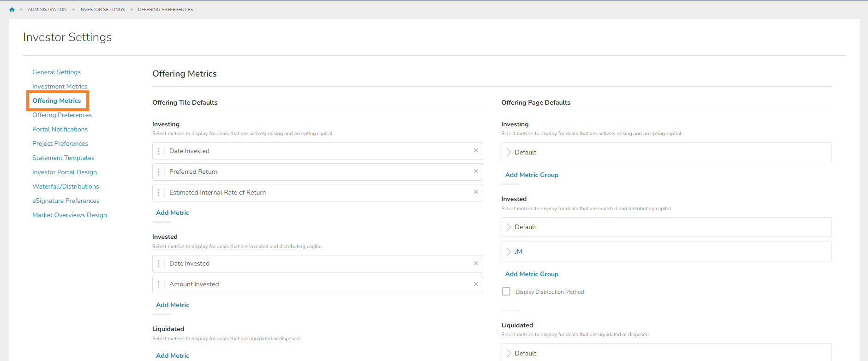This screenshot has width=868, height=361.
Task: Click drag handle of Amount Invested row
Action: (159, 284)
